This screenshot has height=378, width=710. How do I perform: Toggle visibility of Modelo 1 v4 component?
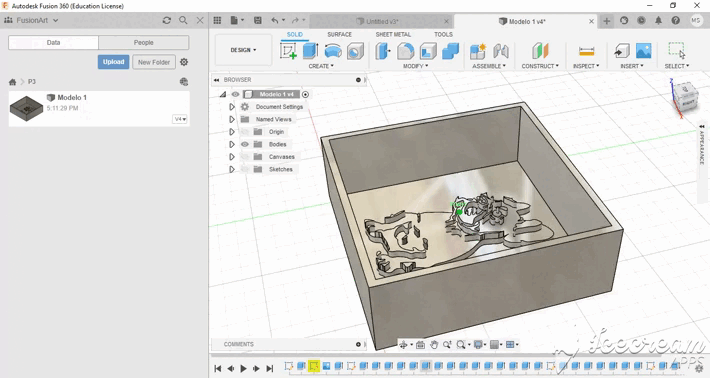[235, 94]
